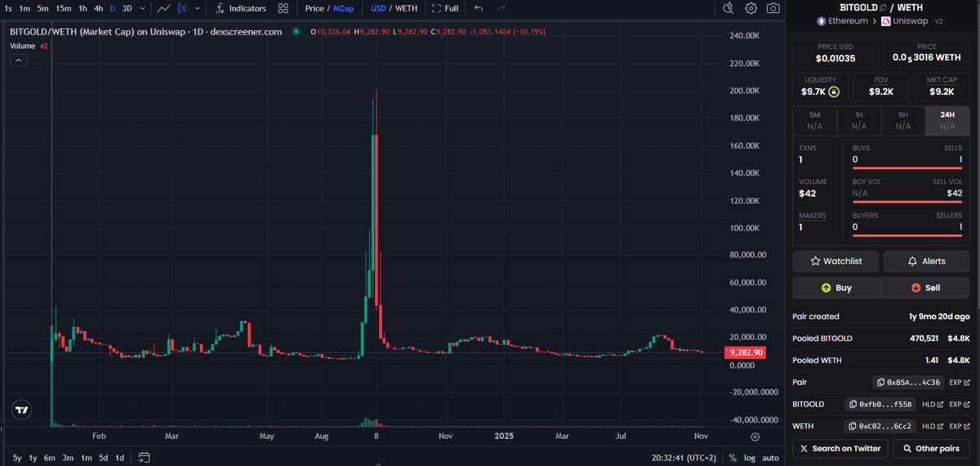This screenshot has height=466, width=980.
Task: Open the BITGOLD row EXP explorer link
Action: pos(960,404)
